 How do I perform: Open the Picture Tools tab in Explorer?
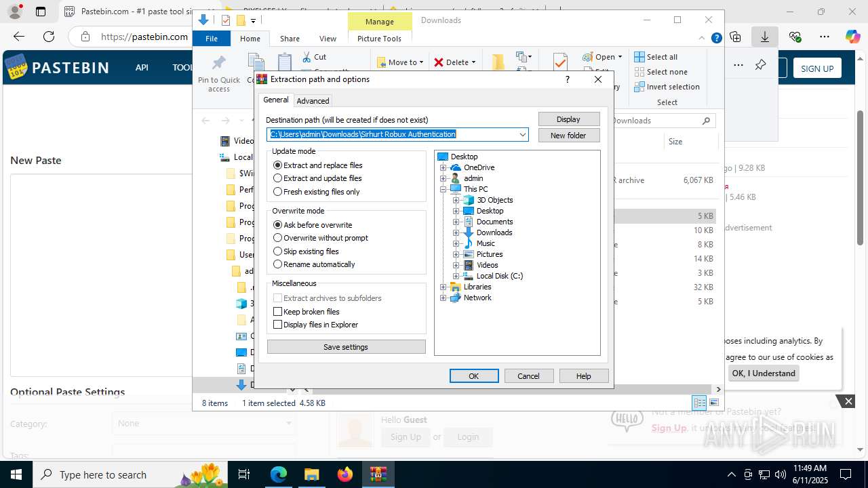[379, 39]
